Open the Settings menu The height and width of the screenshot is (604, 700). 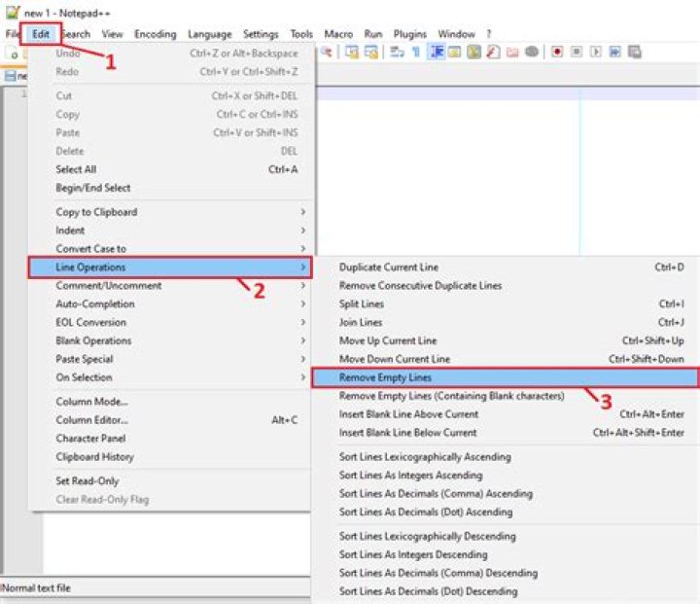point(261,34)
